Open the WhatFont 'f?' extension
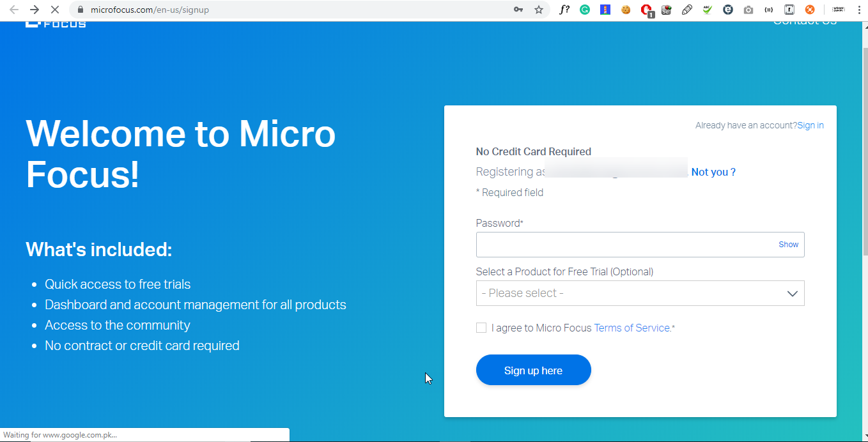Viewport: 868px width, 442px height. [564, 10]
